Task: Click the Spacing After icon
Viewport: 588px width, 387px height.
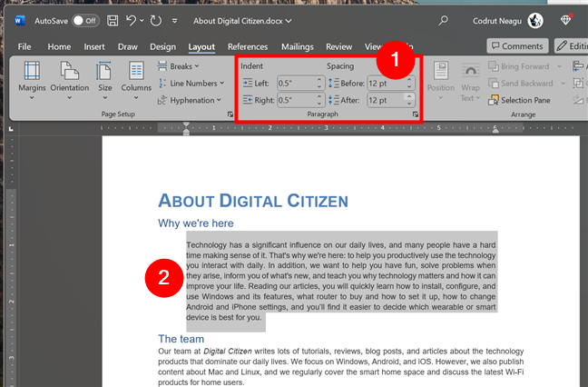Action: (x=333, y=100)
